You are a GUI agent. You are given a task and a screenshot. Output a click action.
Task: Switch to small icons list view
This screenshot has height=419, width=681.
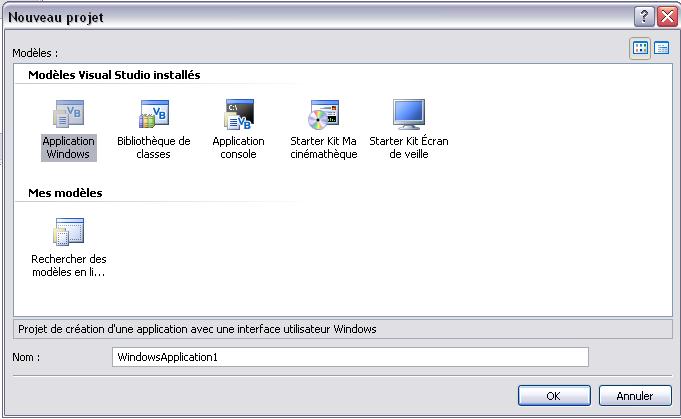coord(661,48)
